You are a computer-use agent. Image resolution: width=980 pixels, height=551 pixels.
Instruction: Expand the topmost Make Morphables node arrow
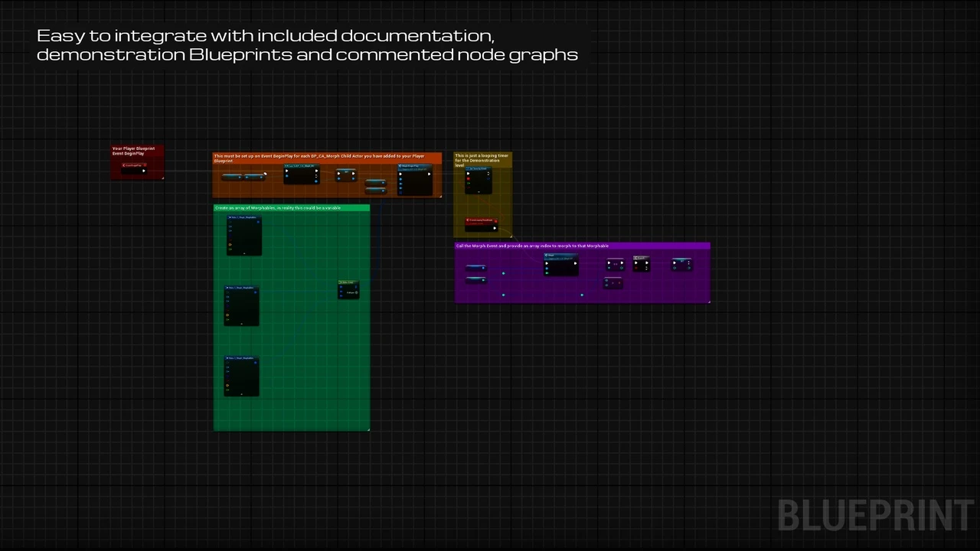click(244, 253)
